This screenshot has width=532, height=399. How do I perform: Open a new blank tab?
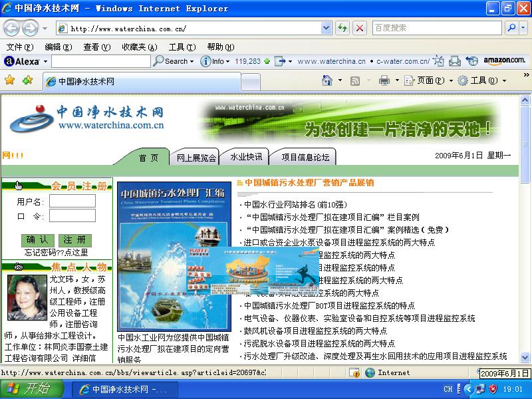coord(251,82)
